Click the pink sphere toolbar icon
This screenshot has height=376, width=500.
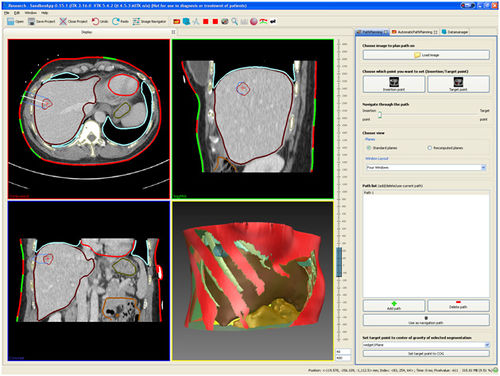click(254, 22)
